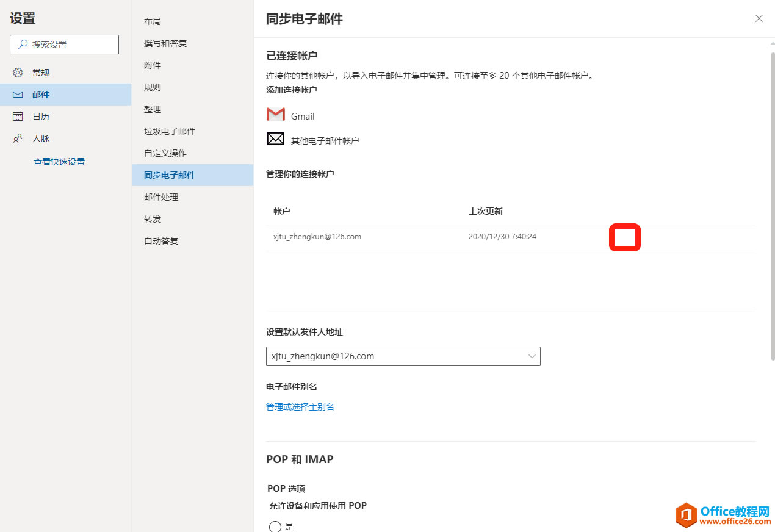Click account xjtu_zhengkun@126.com in table row
Screen dimensions: 775x532
tap(317, 237)
